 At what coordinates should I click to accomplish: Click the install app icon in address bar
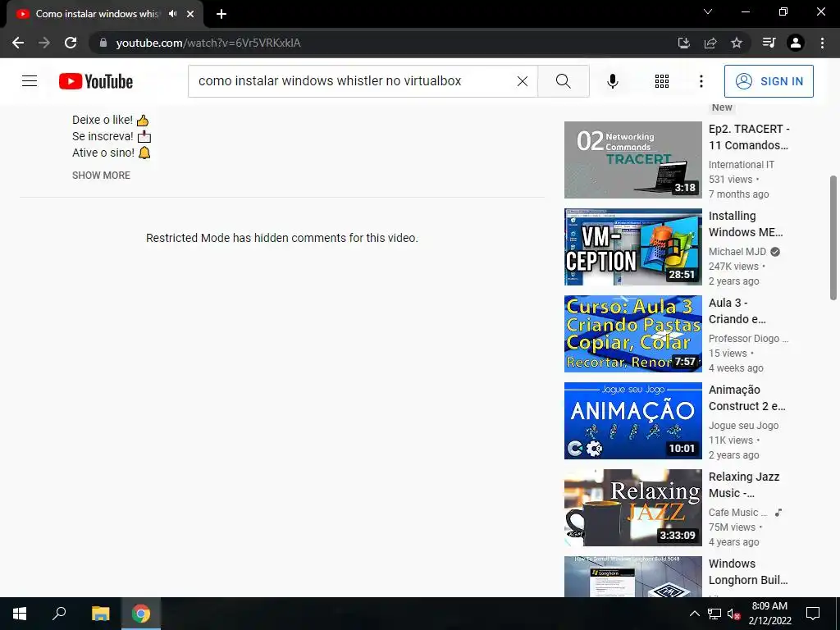point(683,43)
